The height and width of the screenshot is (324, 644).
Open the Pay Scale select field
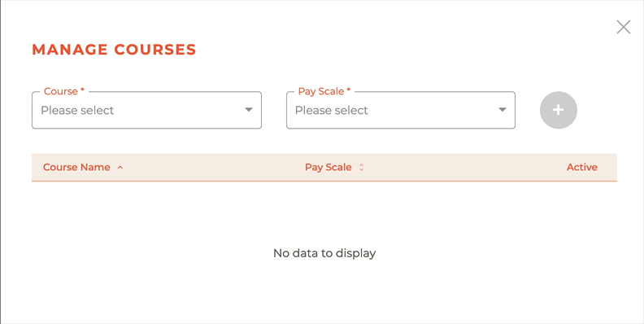coord(400,110)
